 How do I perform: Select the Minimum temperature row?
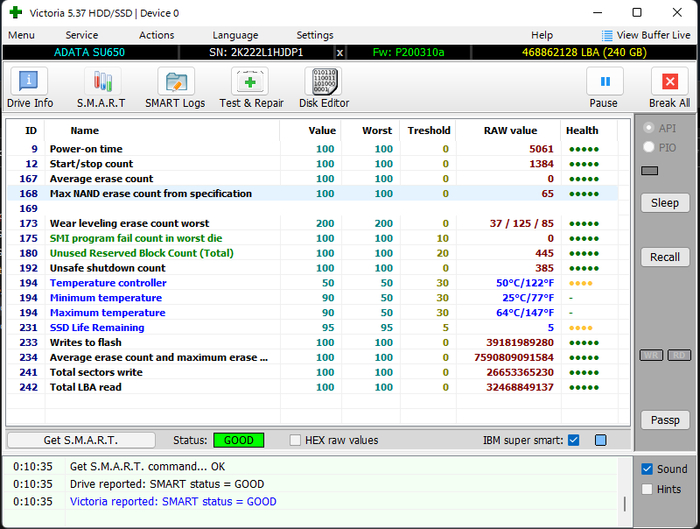312,298
